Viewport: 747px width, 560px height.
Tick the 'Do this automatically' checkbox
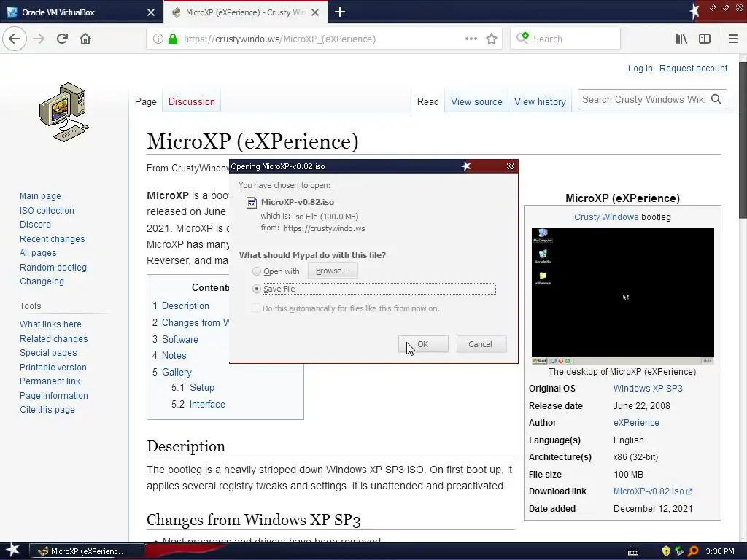click(256, 308)
